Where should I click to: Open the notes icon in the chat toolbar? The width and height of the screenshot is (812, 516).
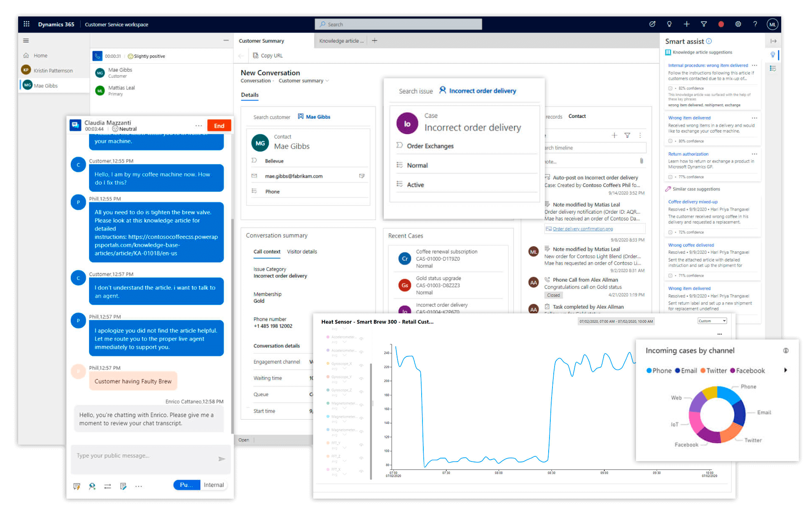pos(123,486)
